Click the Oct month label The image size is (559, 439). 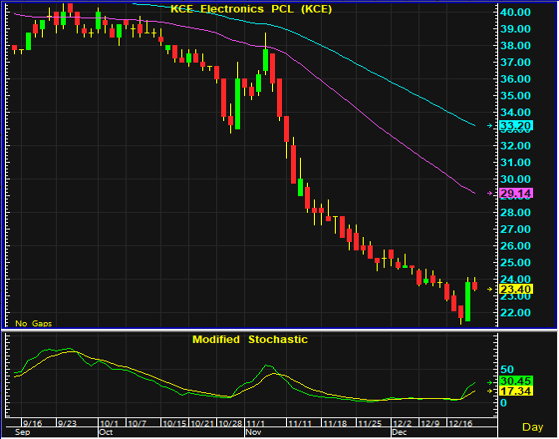click(x=106, y=432)
